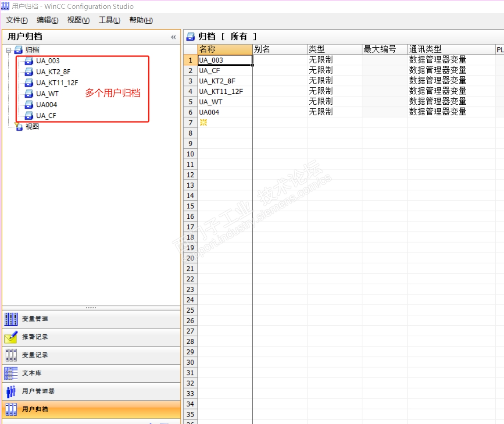
Task: Open the 帮助(H) menu
Action: pos(141,20)
